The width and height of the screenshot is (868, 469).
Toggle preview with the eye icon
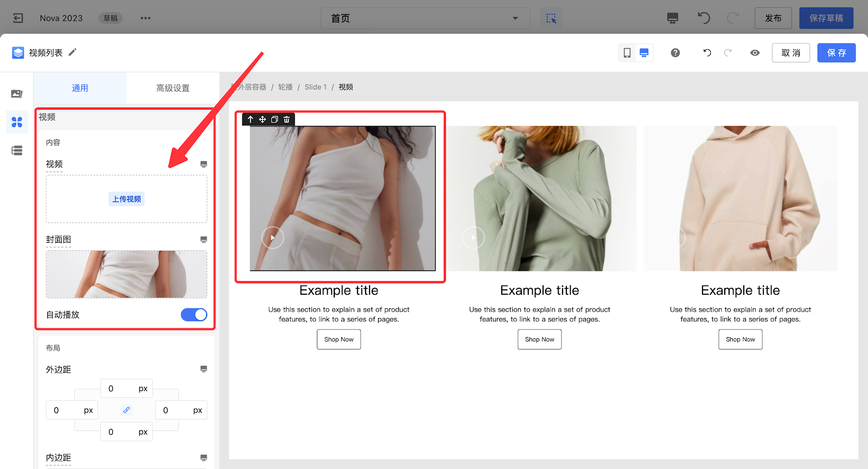point(755,53)
